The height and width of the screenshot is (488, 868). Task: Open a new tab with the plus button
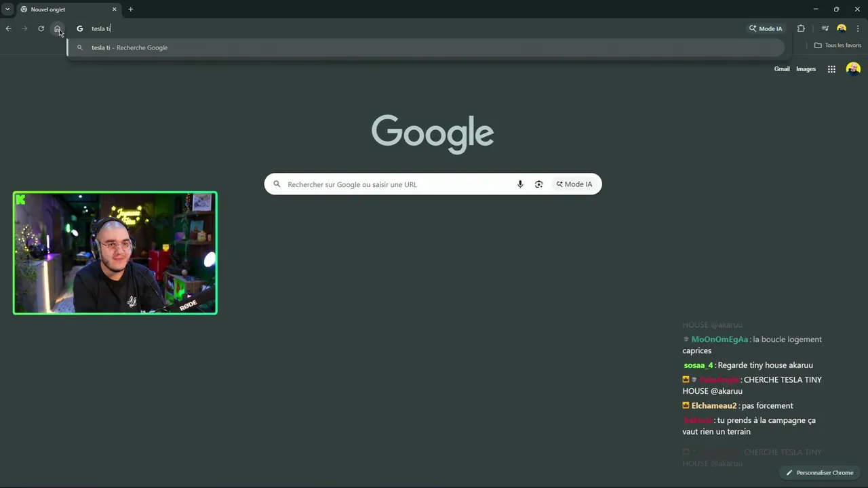pyautogui.click(x=130, y=9)
